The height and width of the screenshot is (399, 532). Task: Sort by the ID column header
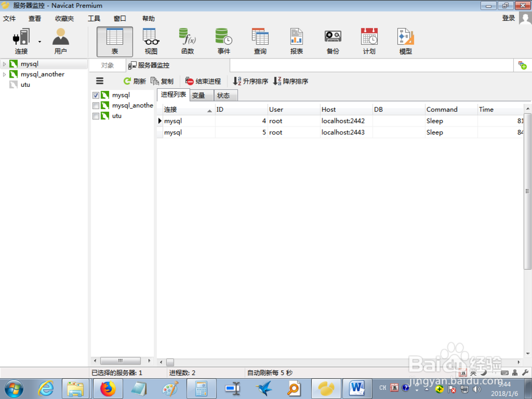[241, 109]
